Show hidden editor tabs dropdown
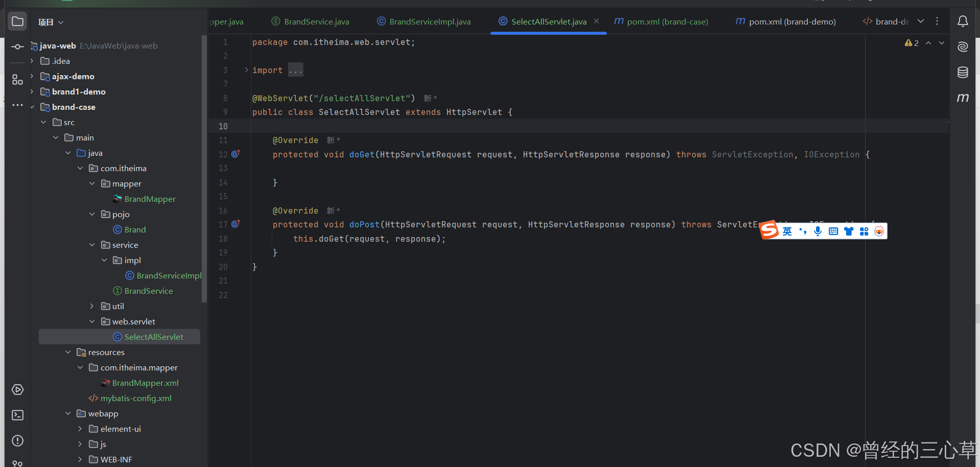Image resolution: width=980 pixels, height=467 pixels. 921,21
